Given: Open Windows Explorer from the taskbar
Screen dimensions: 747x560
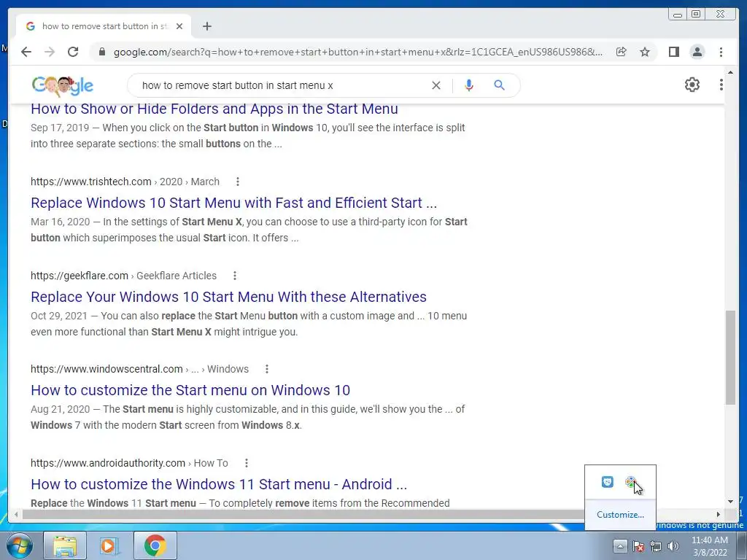Looking at the screenshot, I should [x=65, y=545].
